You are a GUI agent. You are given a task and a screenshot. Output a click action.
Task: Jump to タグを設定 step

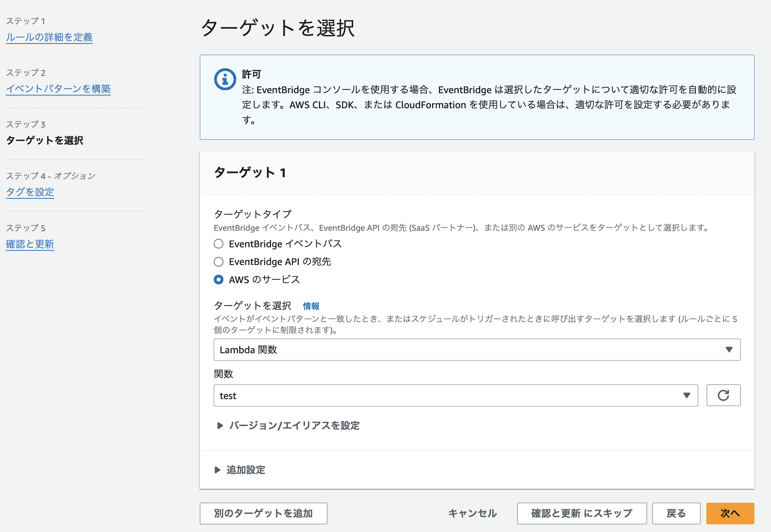[30, 192]
